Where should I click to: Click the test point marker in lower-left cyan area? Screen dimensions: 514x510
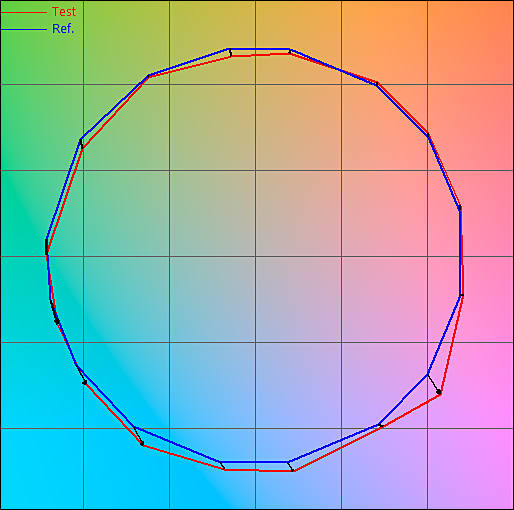pos(85,382)
